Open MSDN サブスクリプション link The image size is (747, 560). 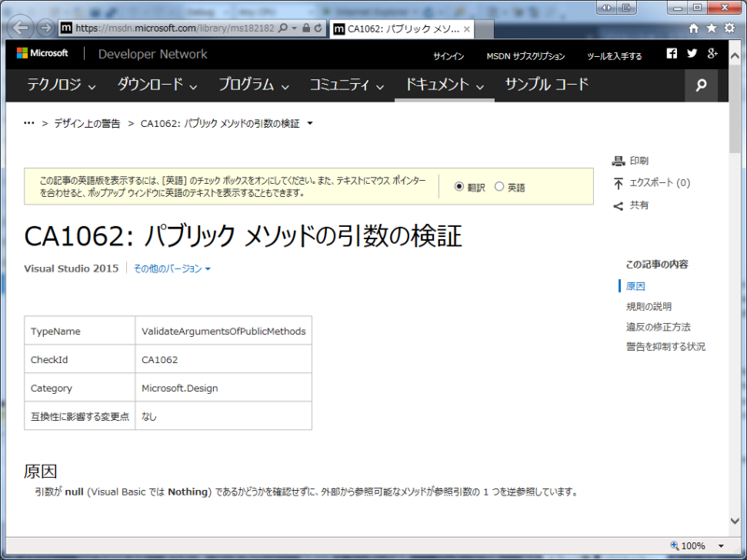pos(526,56)
